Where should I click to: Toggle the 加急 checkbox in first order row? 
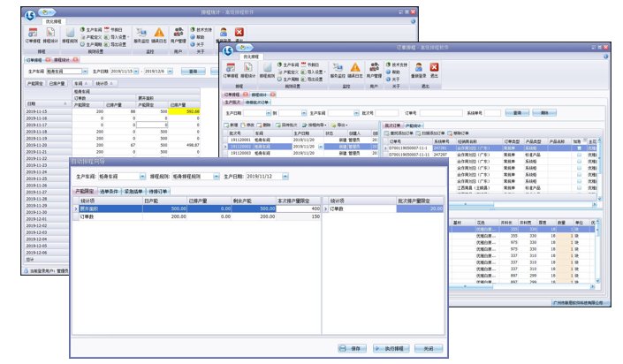pyautogui.click(x=578, y=148)
